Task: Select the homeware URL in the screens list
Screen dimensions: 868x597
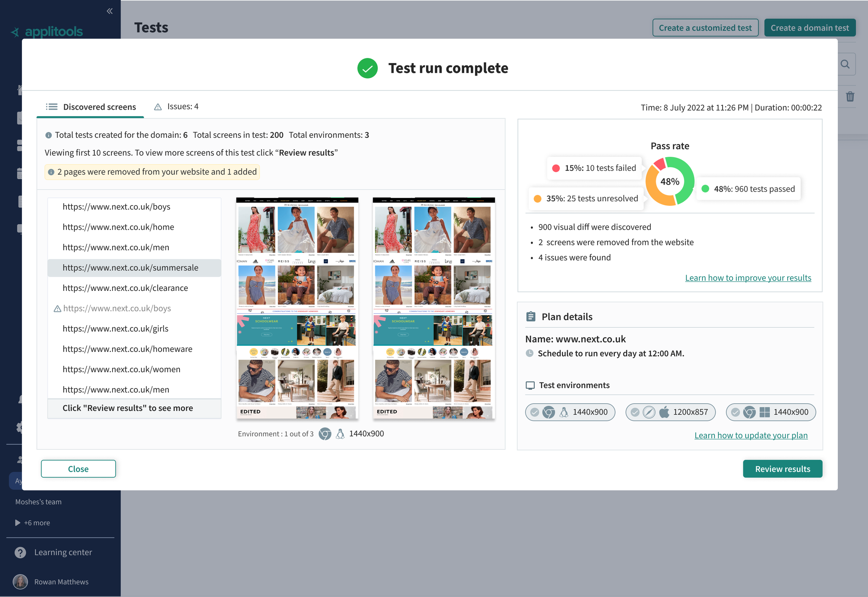Action: coord(134,349)
